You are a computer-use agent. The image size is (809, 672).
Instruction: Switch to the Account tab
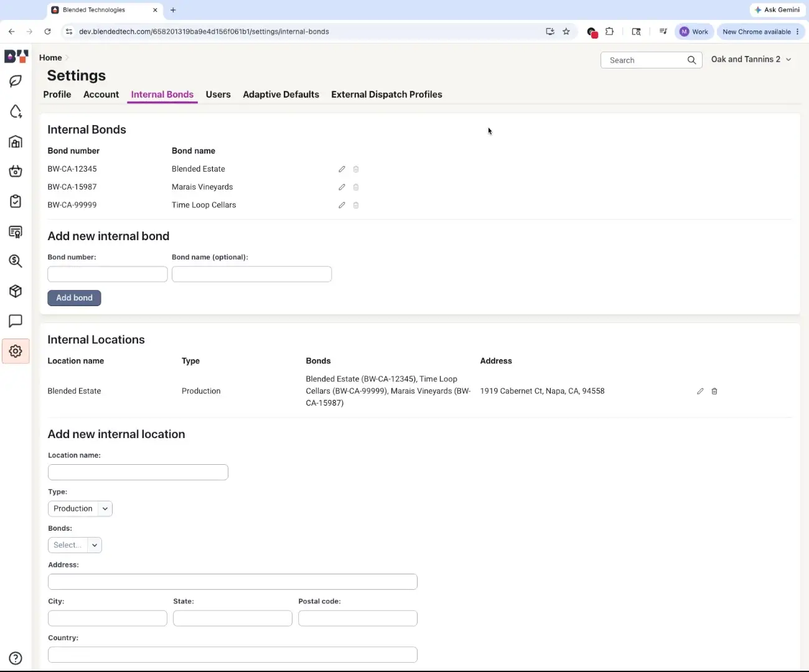pos(101,95)
